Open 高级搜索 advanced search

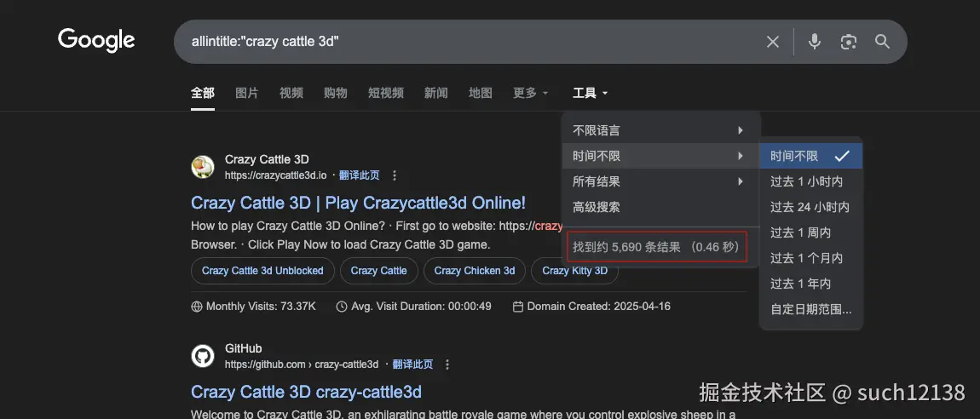point(660,207)
